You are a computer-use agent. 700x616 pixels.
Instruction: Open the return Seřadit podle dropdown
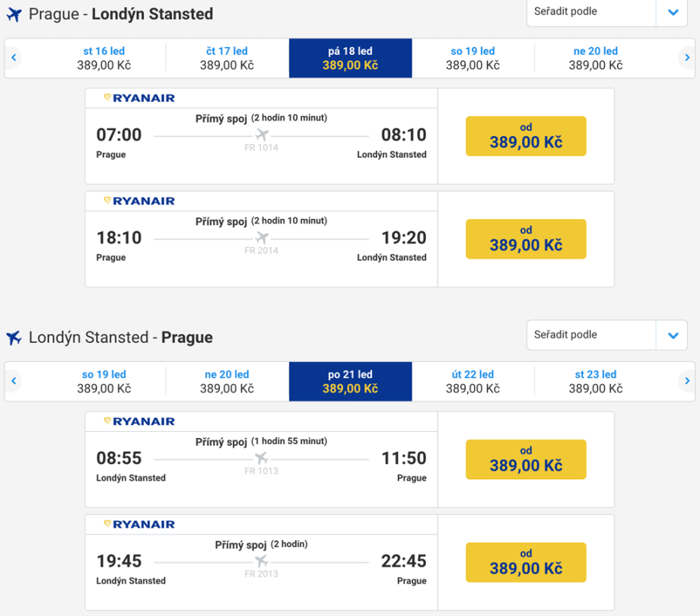coord(672,335)
